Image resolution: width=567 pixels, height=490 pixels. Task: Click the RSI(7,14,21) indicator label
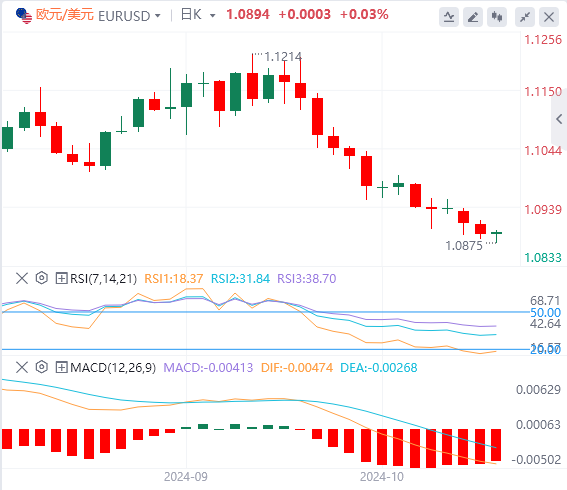103,278
